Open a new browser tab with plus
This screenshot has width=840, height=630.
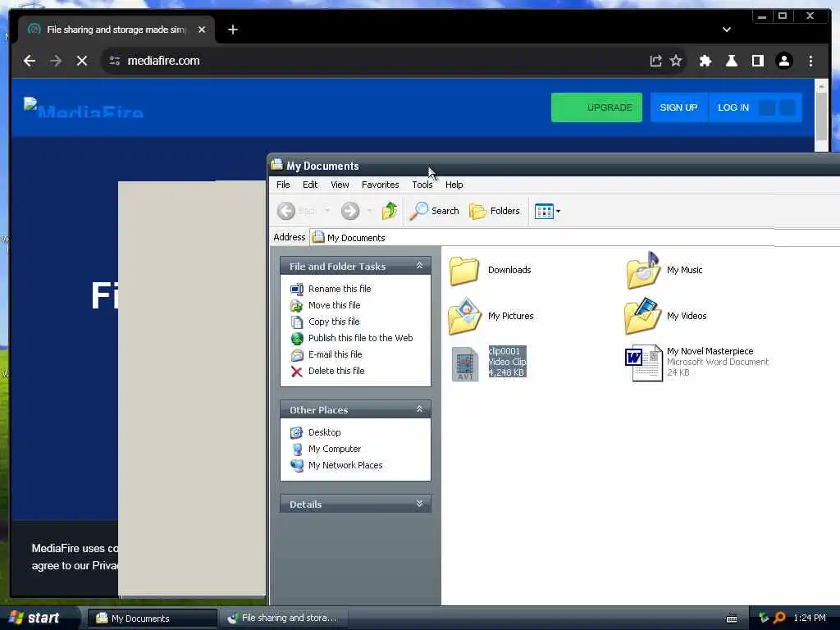click(232, 30)
